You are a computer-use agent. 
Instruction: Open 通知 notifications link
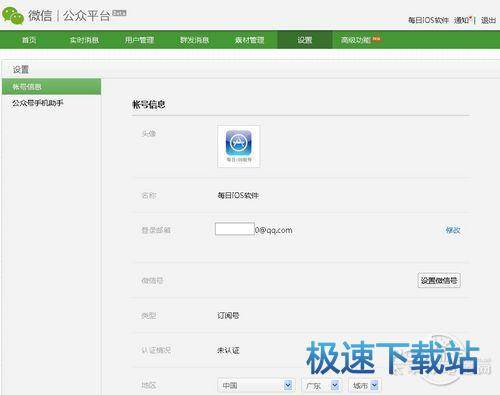click(x=462, y=20)
